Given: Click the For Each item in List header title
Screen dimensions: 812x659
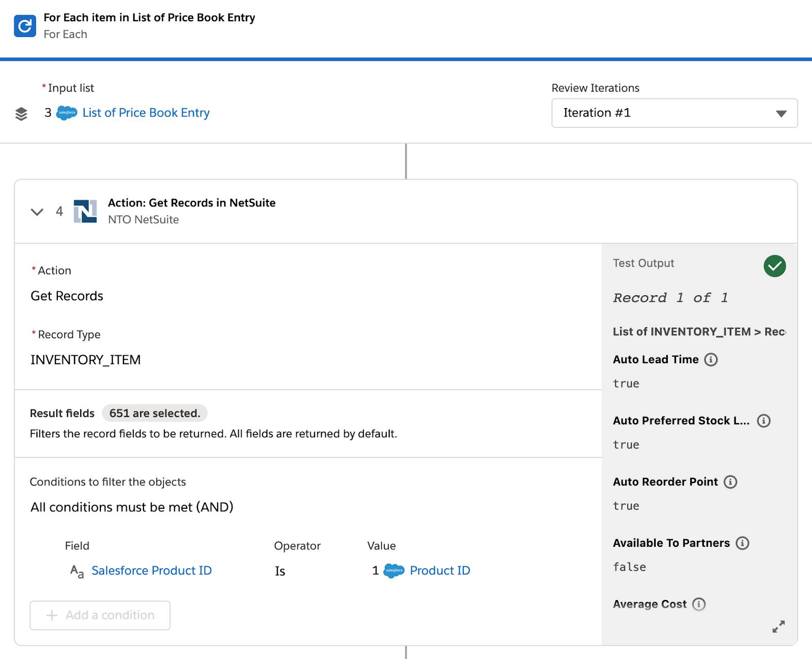Looking at the screenshot, I should 149,18.
